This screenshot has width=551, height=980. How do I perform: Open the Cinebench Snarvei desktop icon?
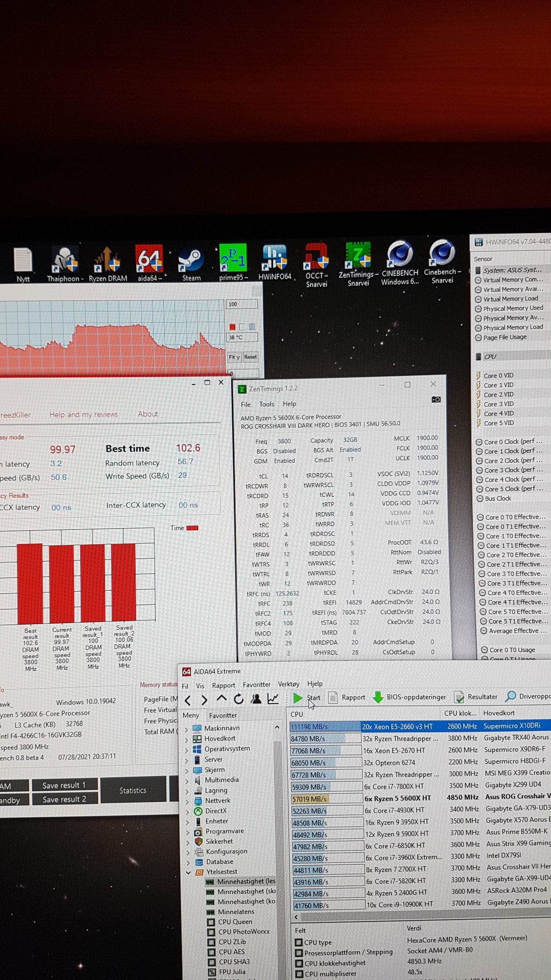click(x=442, y=261)
